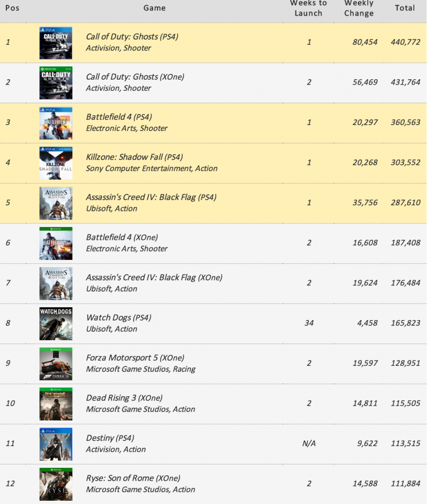Viewport: 428px width, 504px height.
Task: Click Forza Motorsport 5 (XOne) title
Action: 135,358
